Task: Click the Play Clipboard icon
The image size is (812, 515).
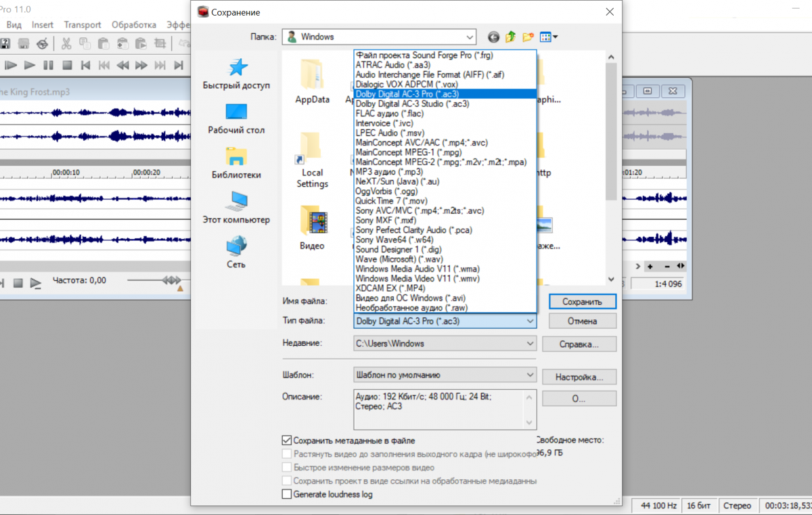Action: [x=141, y=43]
